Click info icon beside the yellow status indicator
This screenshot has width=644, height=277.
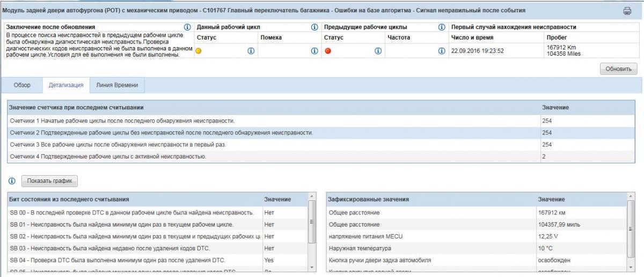(251, 51)
